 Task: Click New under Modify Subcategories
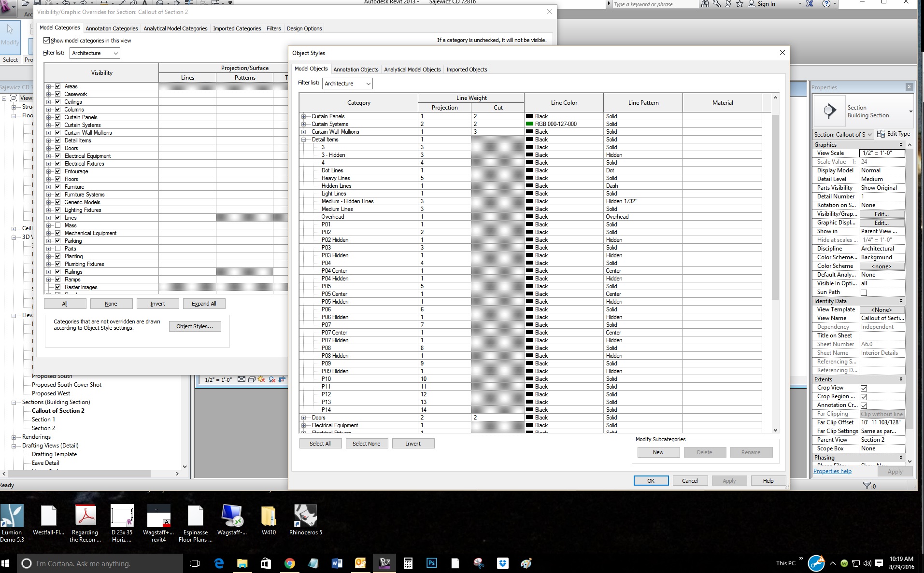click(658, 452)
